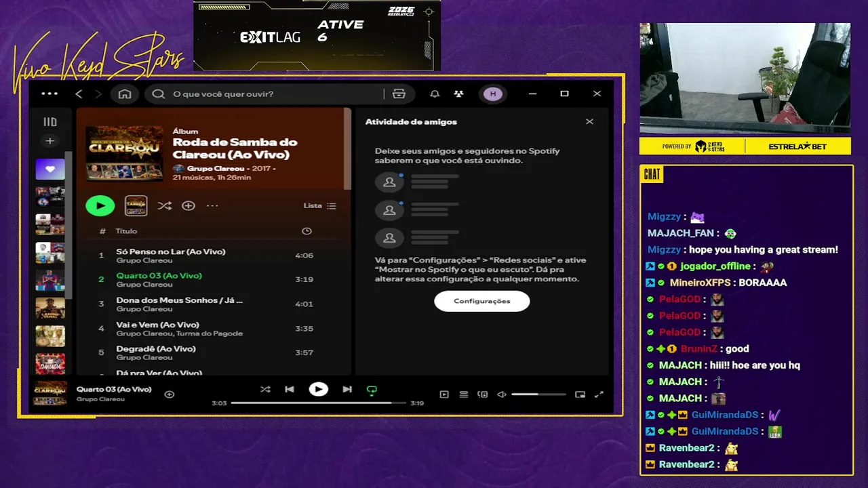The height and width of the screenshot is (488, 868).
Task: Click the white play button in player bar
Action: pos(318,390)
